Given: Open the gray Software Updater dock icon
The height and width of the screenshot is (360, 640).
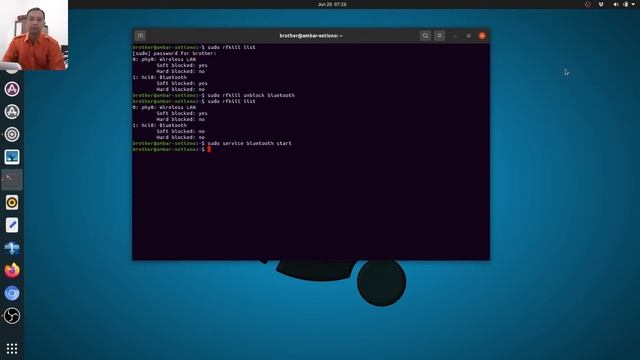Looking at the screenshot, I should pos(12,111).
